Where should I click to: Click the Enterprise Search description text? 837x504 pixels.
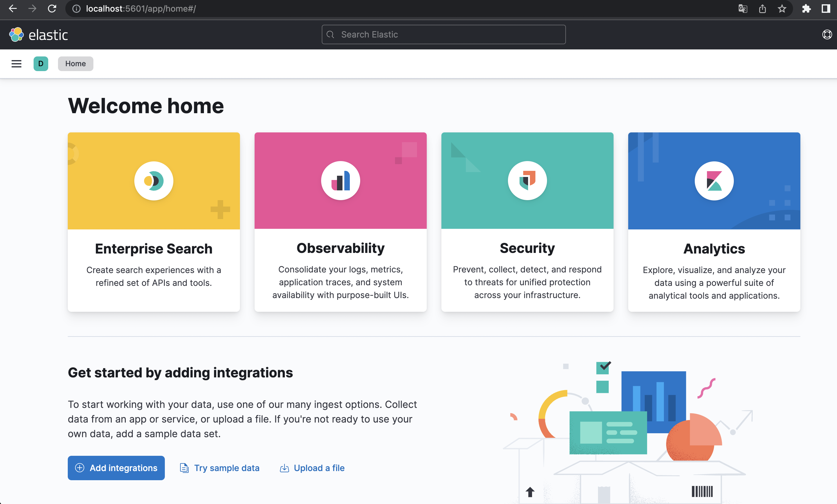[x=154, y=276]
